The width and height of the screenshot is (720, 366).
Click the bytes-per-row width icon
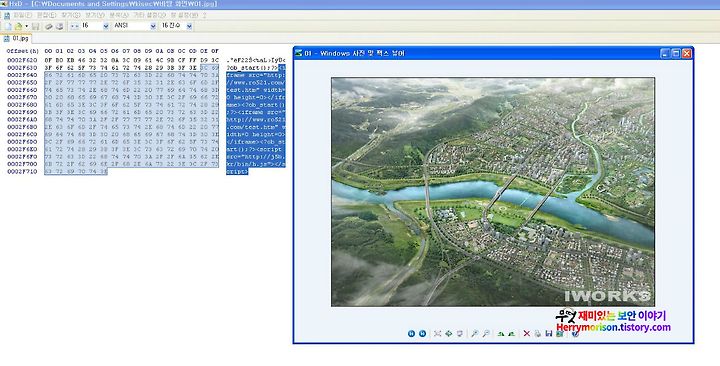[74, 26]
